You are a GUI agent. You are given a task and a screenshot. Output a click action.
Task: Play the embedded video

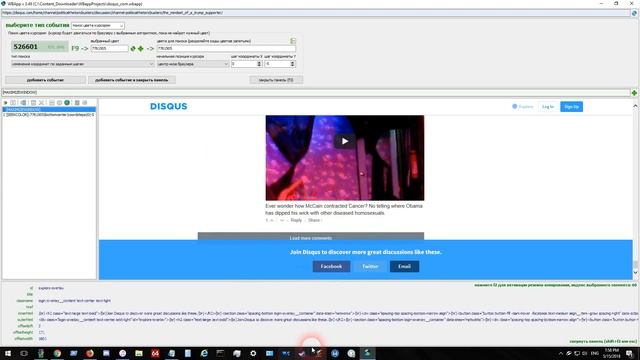click(344, 141)
